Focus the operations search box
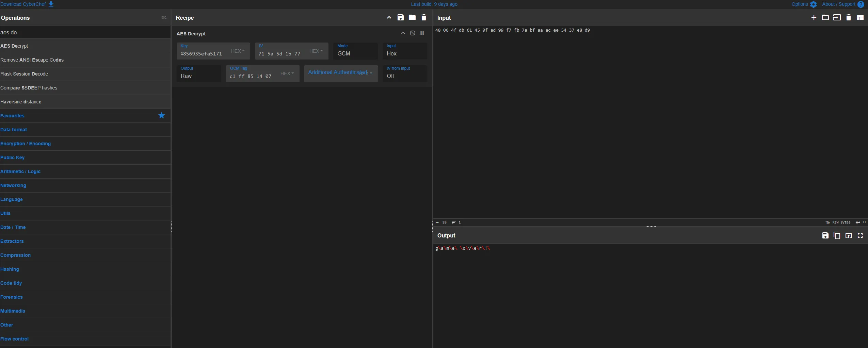The image size is (868, 348). tap(85, 32)
